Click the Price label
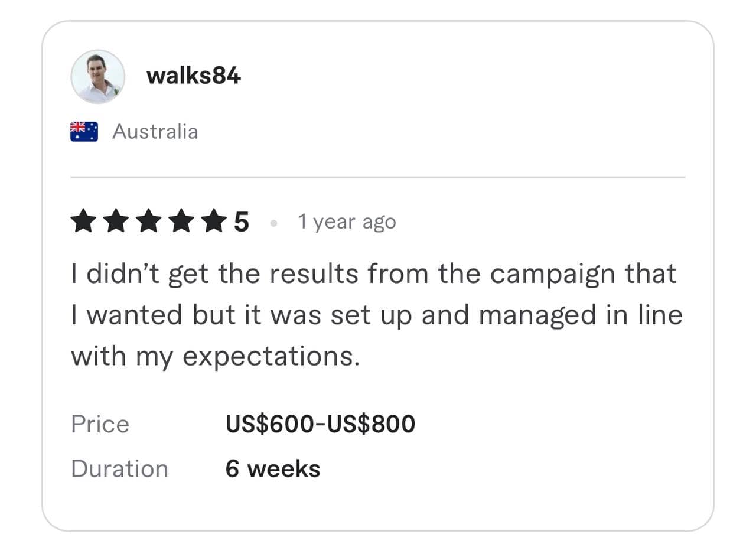 [x=100, y=424]
